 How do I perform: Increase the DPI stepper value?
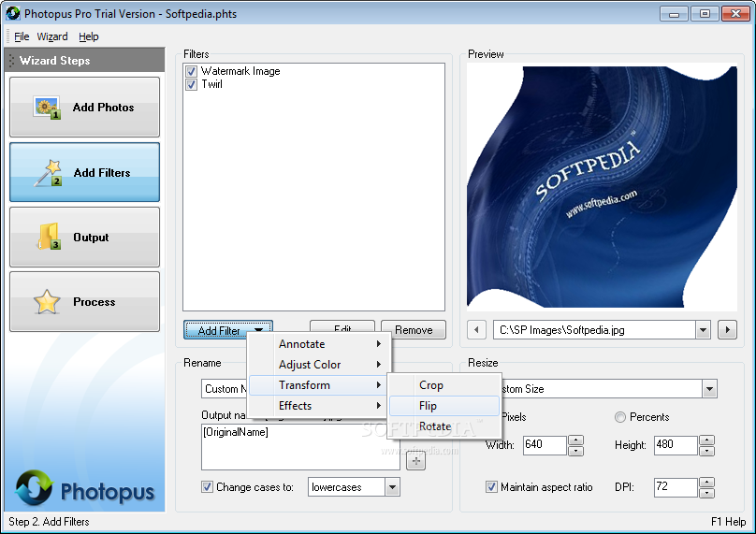706,482
